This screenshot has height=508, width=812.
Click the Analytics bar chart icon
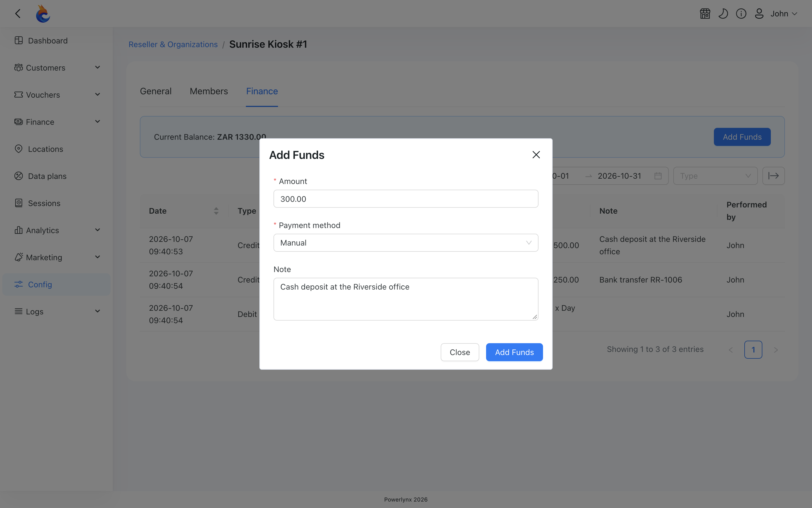18,230
